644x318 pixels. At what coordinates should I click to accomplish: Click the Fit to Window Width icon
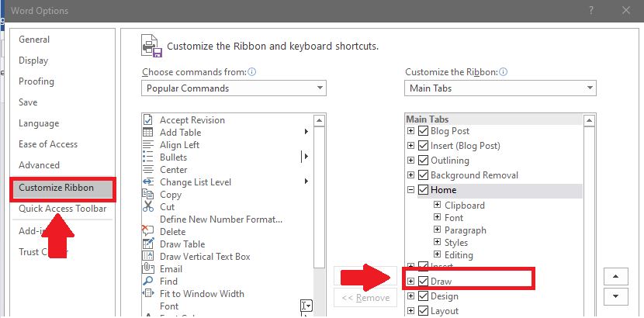pyautogui.click(x=147, y=293)
